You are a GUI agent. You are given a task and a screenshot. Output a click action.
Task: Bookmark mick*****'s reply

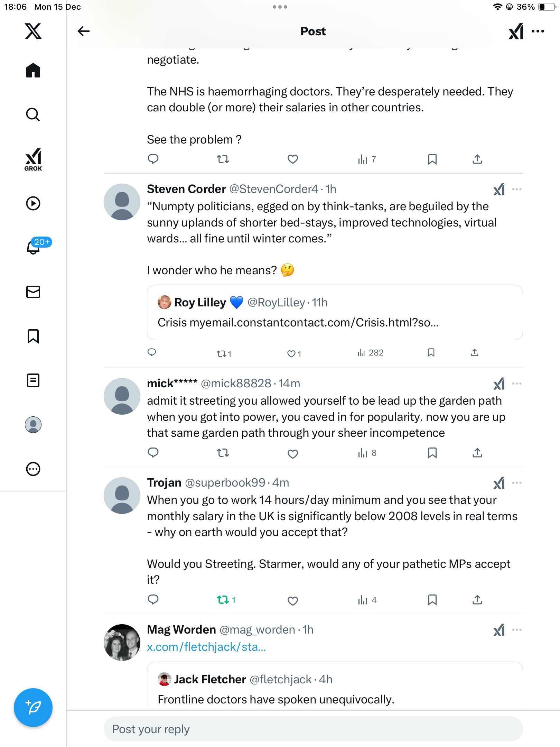(x=432, y=453)
